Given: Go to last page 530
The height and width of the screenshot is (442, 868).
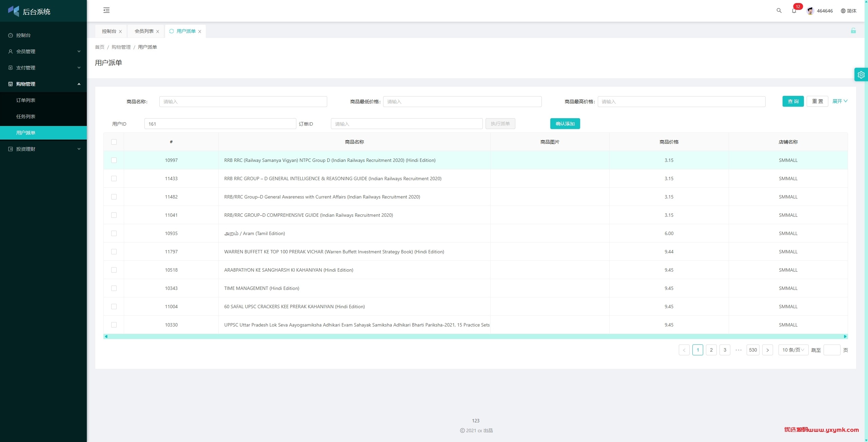Looking at the screenshot, I should point(753,350).
